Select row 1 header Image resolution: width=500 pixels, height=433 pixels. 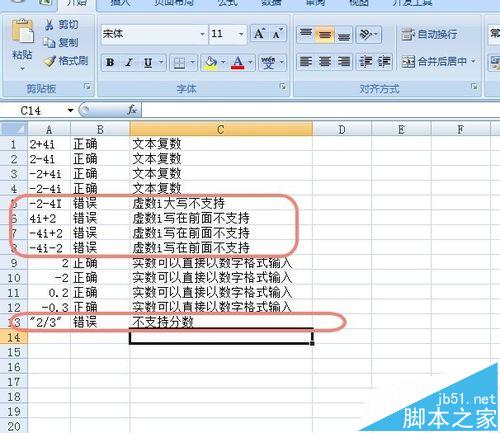point(14,144)
